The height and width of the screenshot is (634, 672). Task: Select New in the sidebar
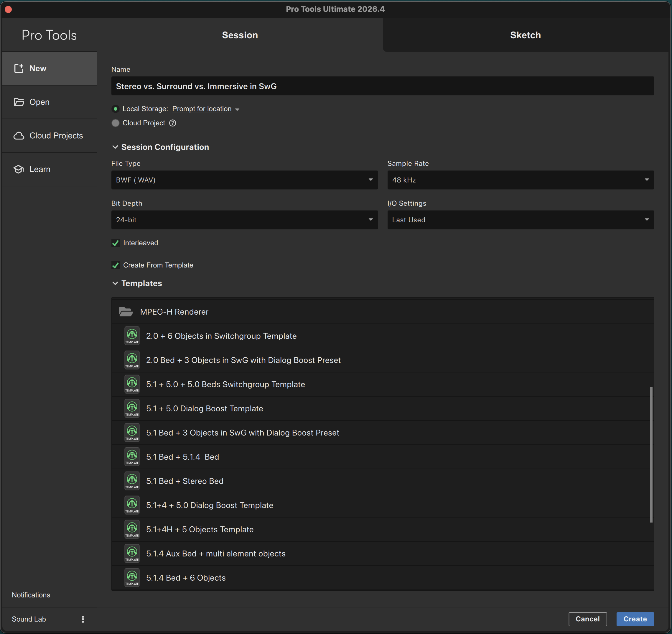pos(49,68)
